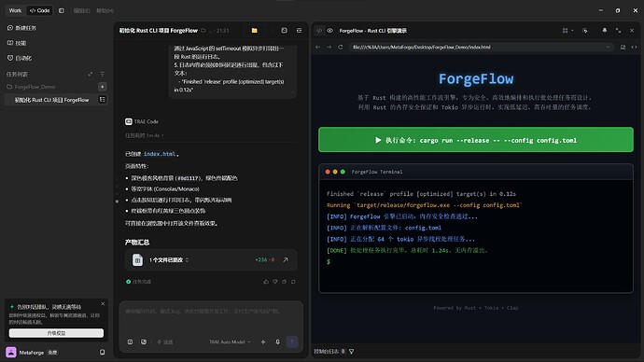Start a new task from sidebar
This screenshot has height=362, width=644.
pos(21,28)
